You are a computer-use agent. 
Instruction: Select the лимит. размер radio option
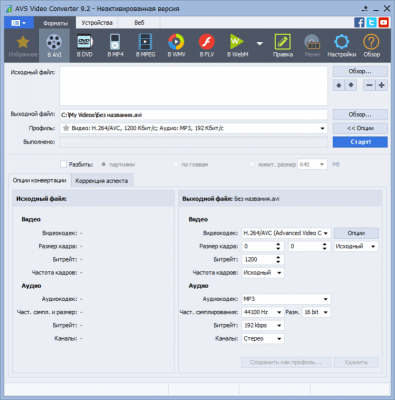click(x=252, y=164)
